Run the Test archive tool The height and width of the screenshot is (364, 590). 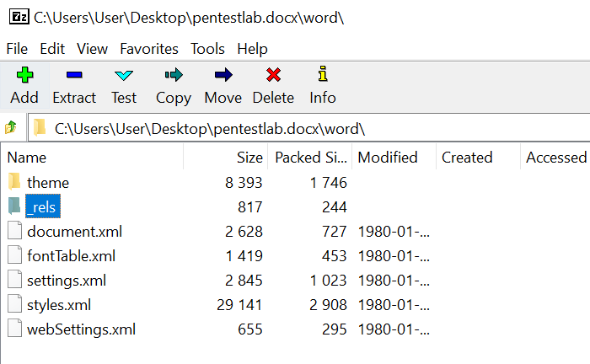tap(124, 86)
